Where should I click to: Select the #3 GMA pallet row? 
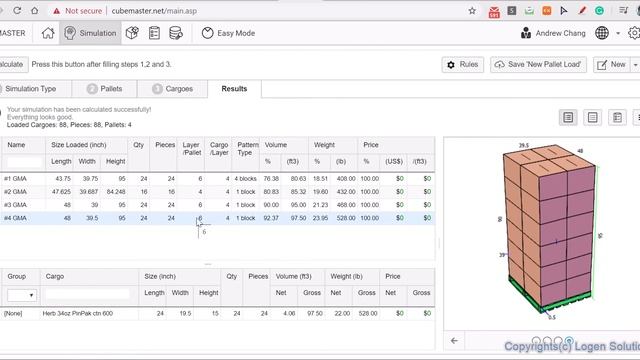point(217,204)
